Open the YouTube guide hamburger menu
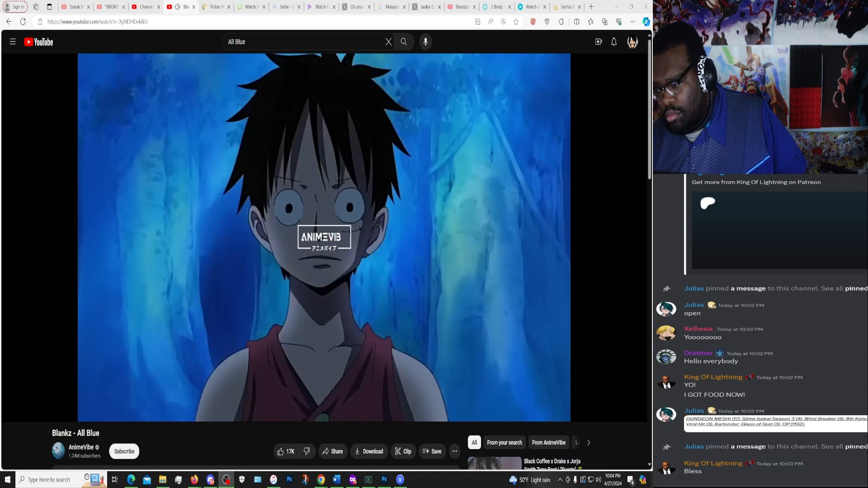This screenshot has height=488, width=868. pyautogui.click(x=13, y=42)
